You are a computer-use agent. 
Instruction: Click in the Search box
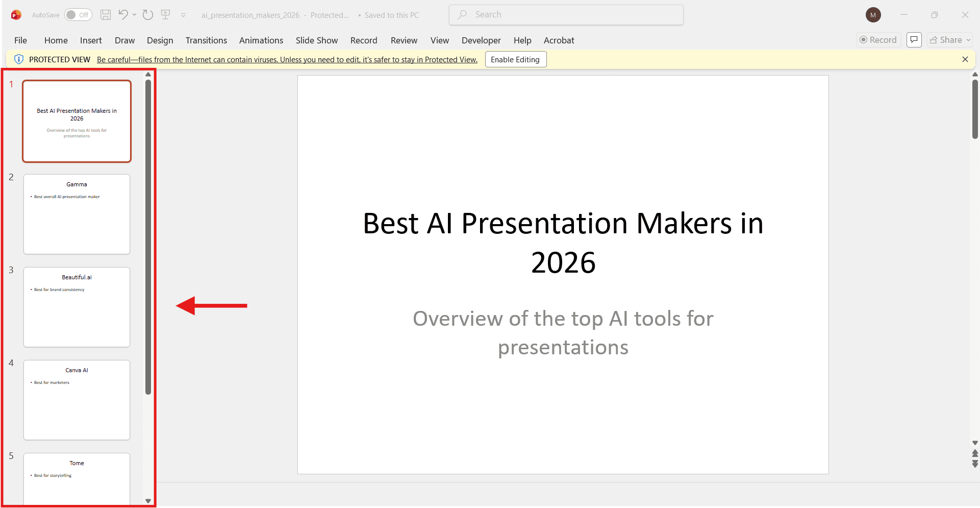pos(566,15)
